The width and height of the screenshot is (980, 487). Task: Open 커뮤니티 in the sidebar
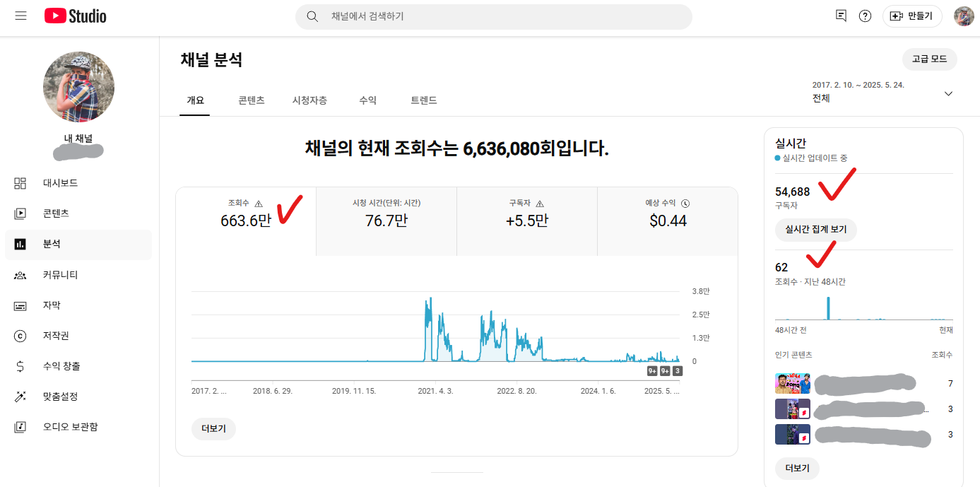click(78, 275)
